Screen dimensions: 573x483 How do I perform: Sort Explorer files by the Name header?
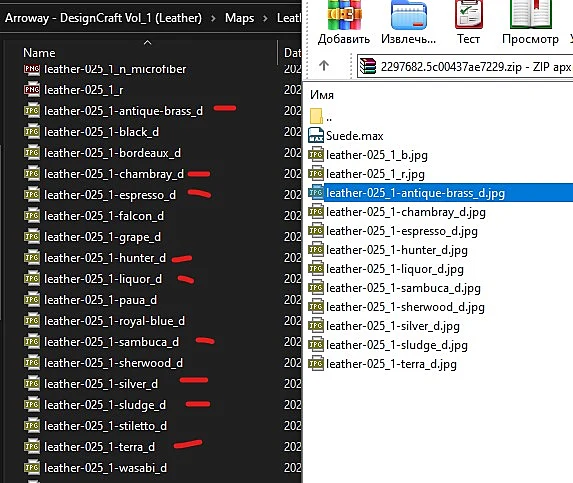click(x=39, y=53)
